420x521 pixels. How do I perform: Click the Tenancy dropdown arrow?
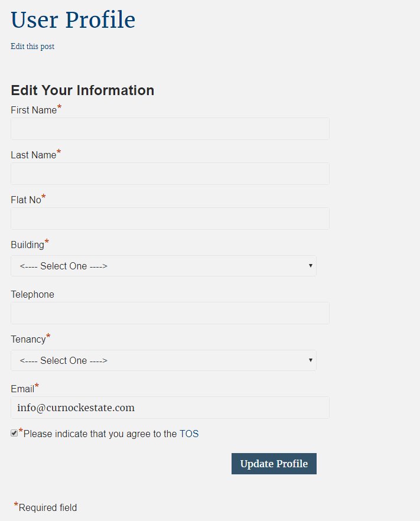point(311,360)
